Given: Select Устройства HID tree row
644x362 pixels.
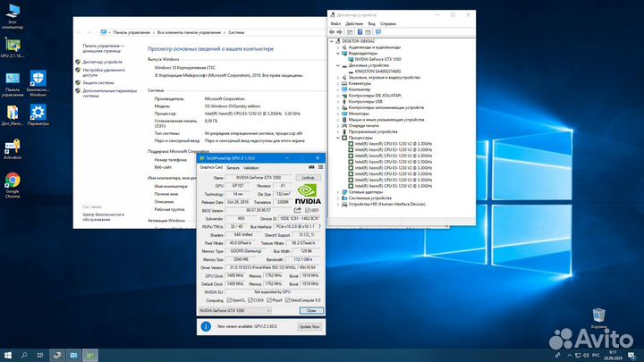Looking at the screenshot, I should tap(387, 204).
